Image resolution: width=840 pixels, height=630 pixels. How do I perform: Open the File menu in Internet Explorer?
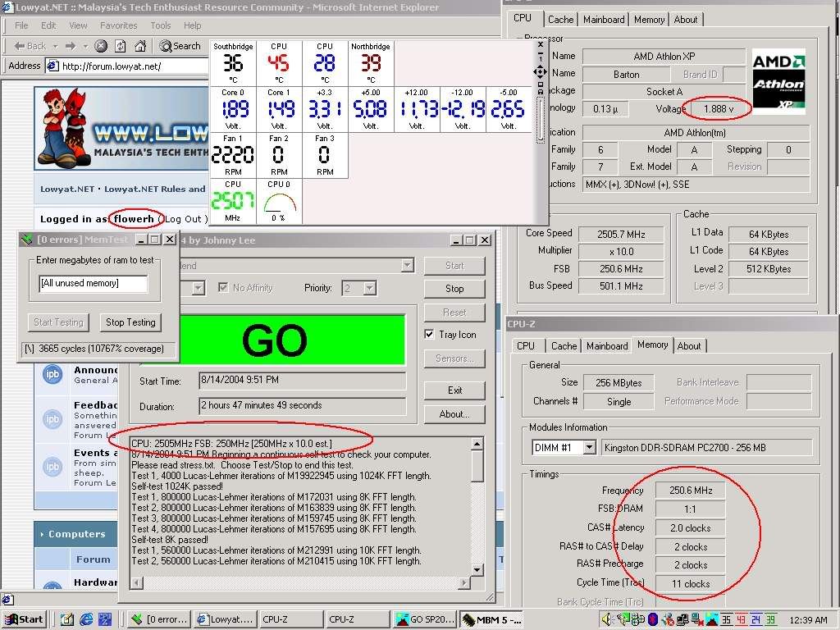point(21,25)
